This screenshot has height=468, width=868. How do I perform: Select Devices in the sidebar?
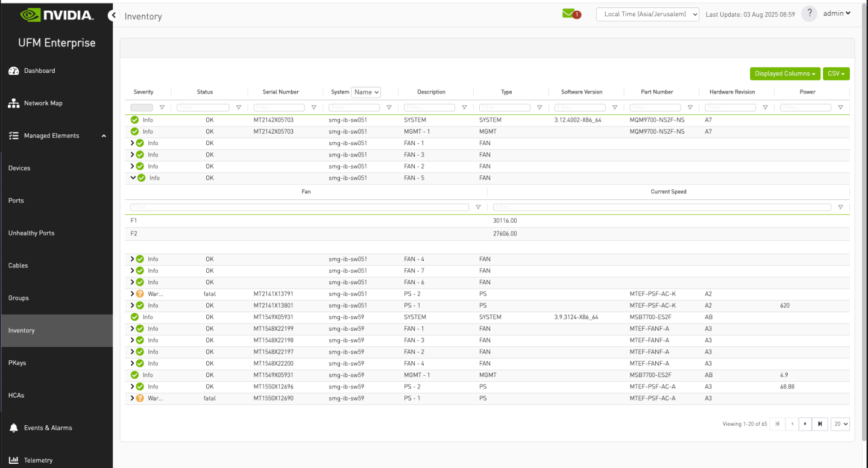19,168
